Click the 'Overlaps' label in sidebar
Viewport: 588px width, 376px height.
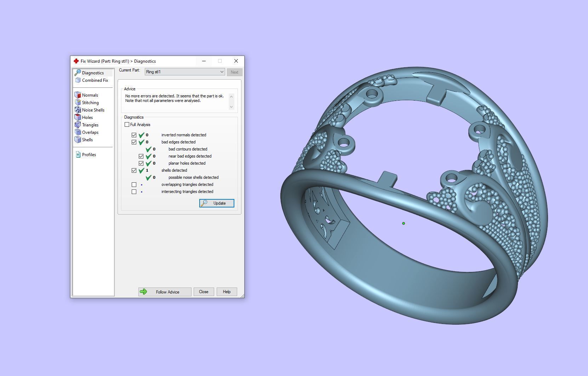tap(90, 132)
